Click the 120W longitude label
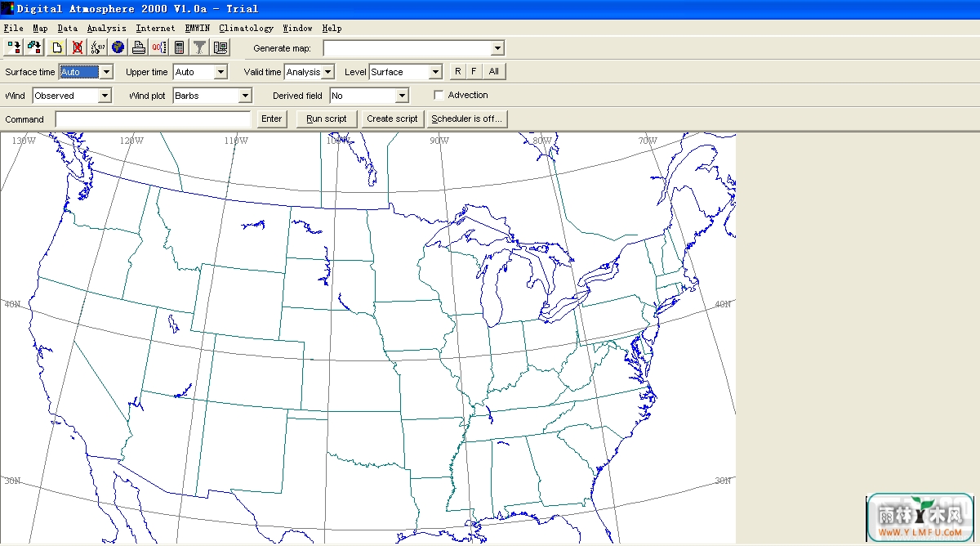The width and height of the screenshot is (980, 546). point(131,141)
